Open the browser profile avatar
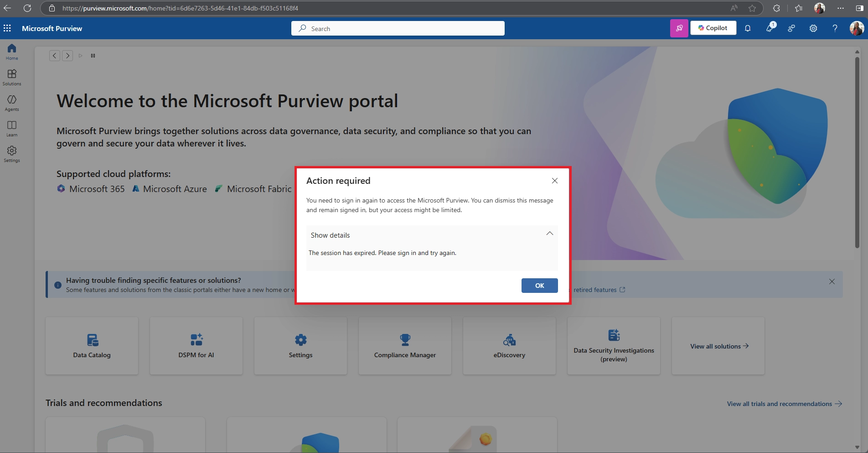This screenshot has width=868, height=453. (x=820, y=8)
